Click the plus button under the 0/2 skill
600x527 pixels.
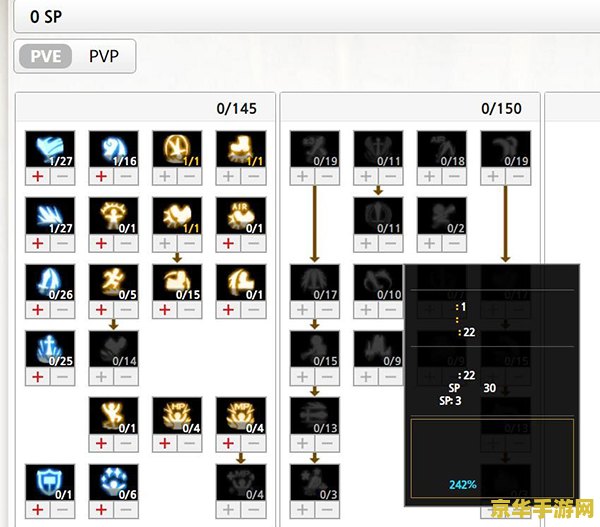pos(430,243)
